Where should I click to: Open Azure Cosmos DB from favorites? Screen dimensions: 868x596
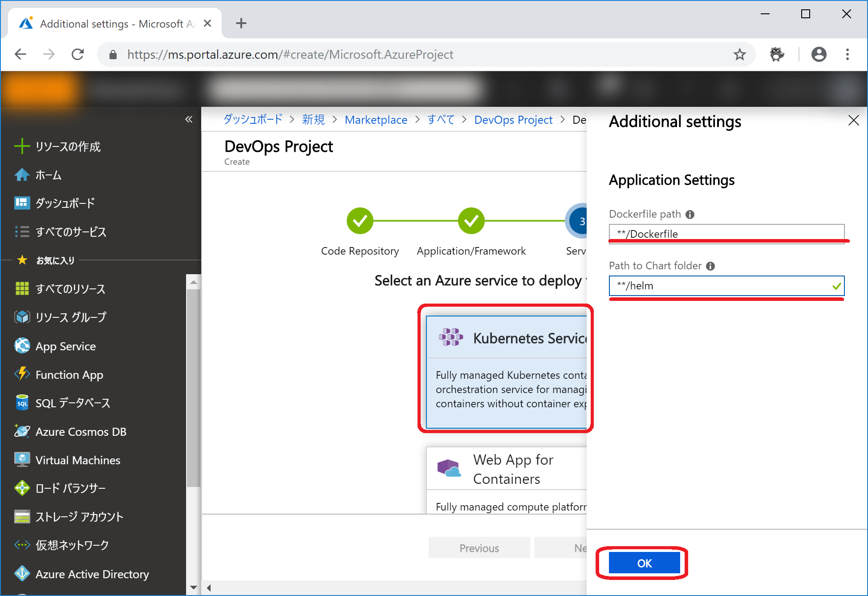(x=81, y=431)
